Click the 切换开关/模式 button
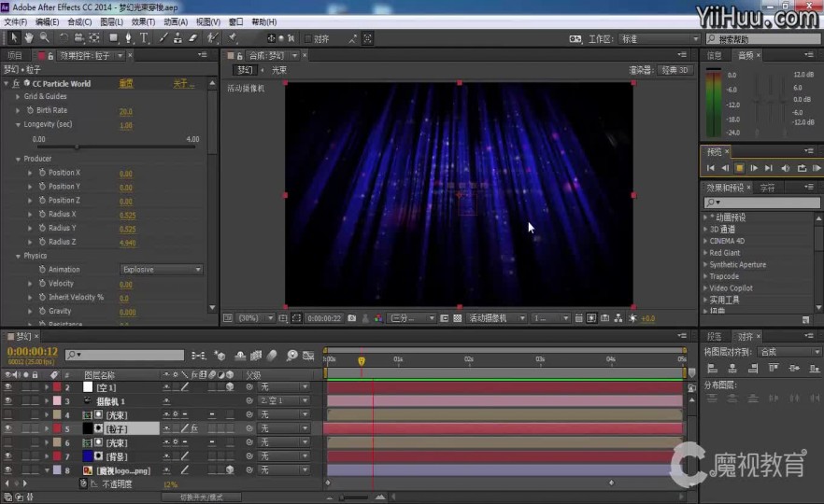 201,497
